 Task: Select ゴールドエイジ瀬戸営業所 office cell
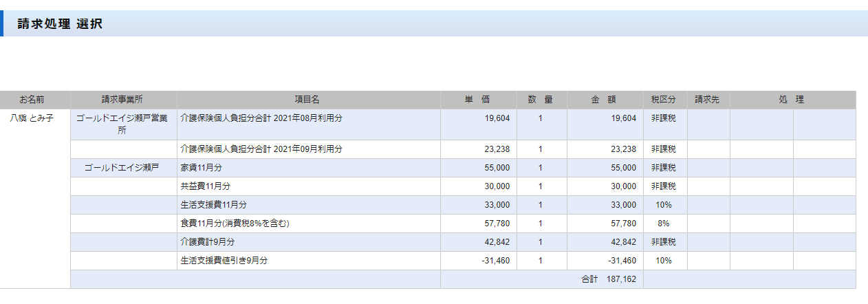122,124
